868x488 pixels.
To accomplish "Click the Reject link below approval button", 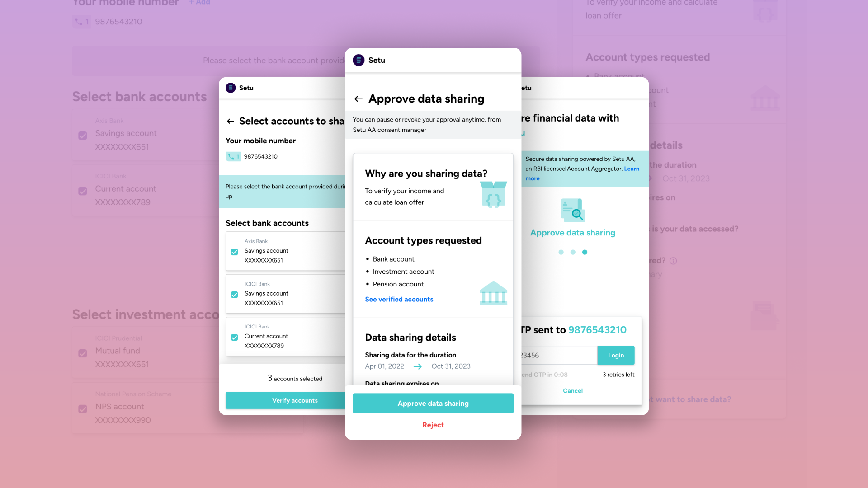I will point(433,424).
